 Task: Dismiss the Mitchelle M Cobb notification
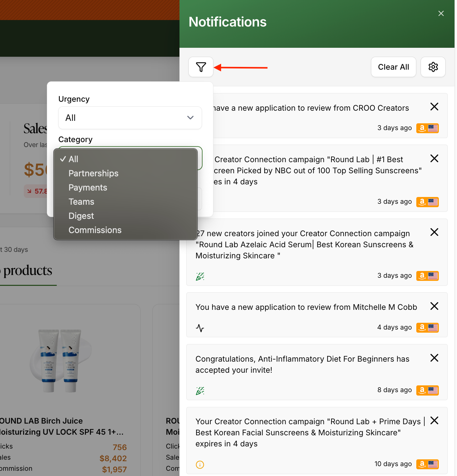tap(434, 306)
